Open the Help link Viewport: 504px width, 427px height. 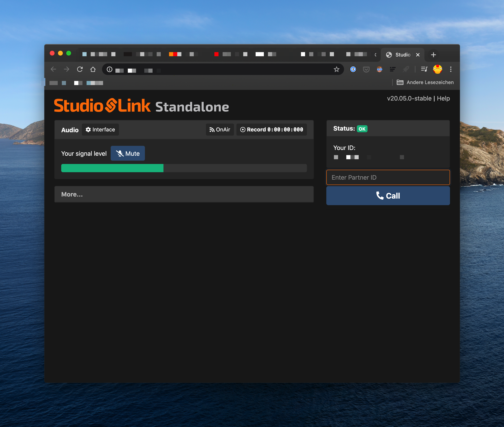coord(443,98)
